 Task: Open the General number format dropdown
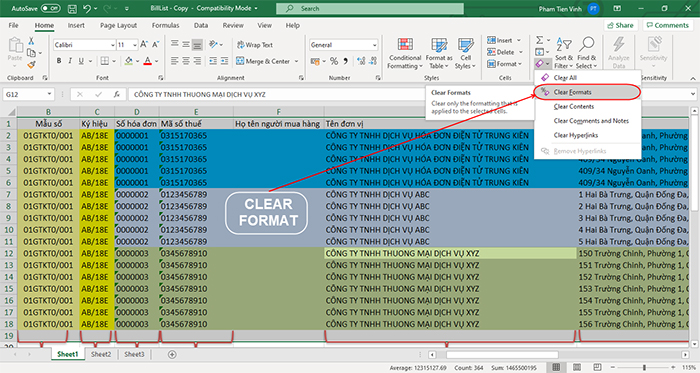(374, 45)
